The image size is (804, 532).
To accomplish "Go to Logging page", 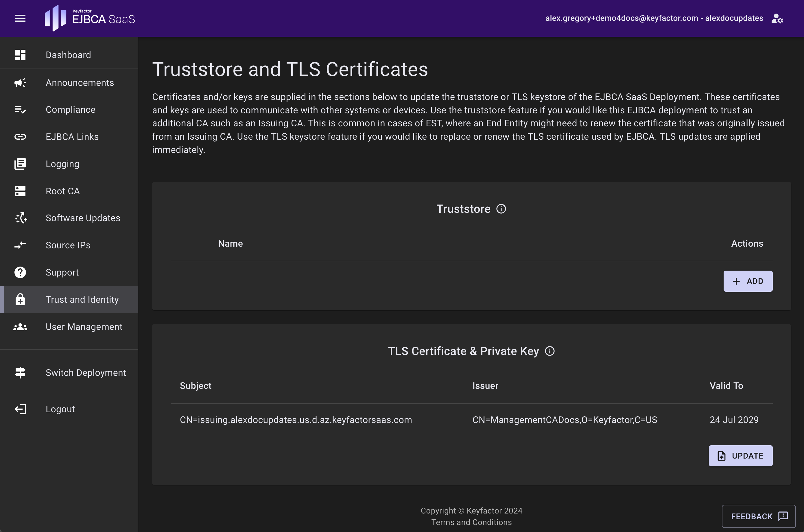I will coord(62,164).
